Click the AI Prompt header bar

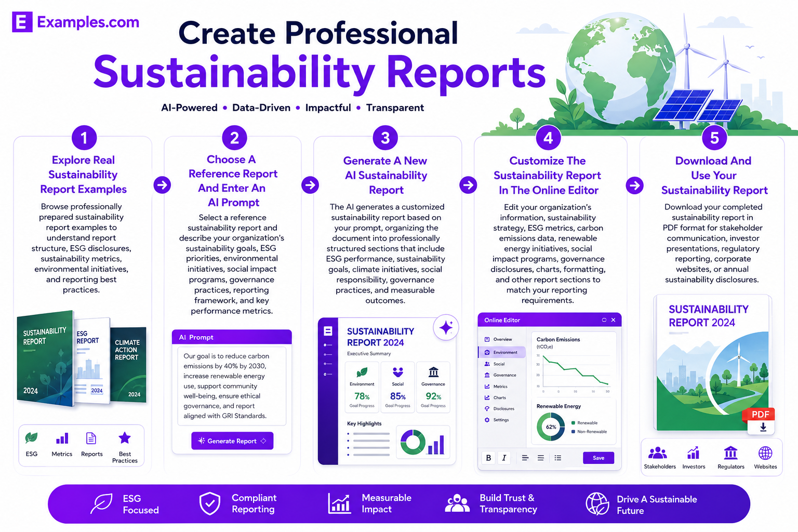tap(232, 337)
